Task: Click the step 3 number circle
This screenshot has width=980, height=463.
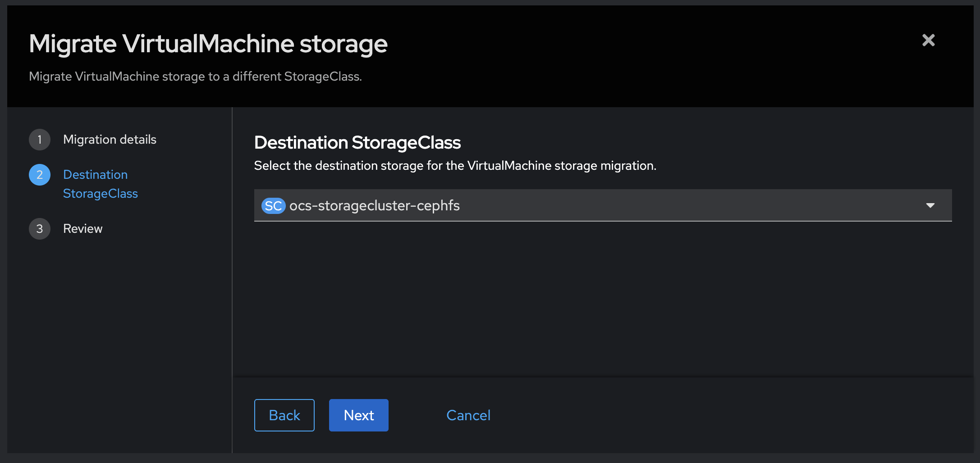Action: pyautogui.click(x=40, y=229)
